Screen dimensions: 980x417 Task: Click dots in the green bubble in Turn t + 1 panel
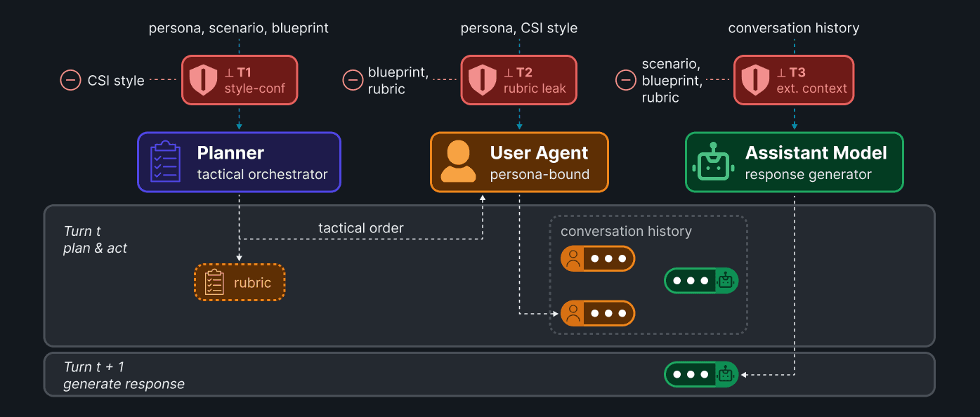pyautogui.click(x=691, y=374)
